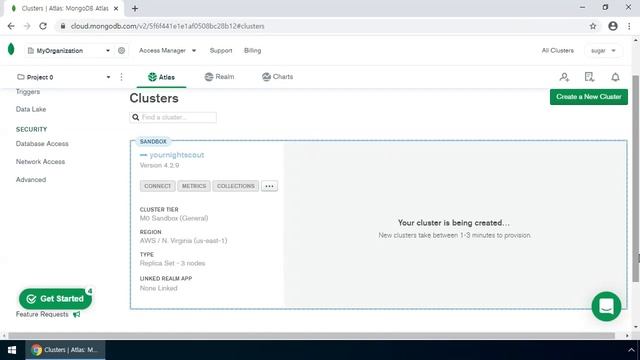Open the project activity feed icon
The height and width of the screenshot is (360, 640).
click(x=589, y=77)
